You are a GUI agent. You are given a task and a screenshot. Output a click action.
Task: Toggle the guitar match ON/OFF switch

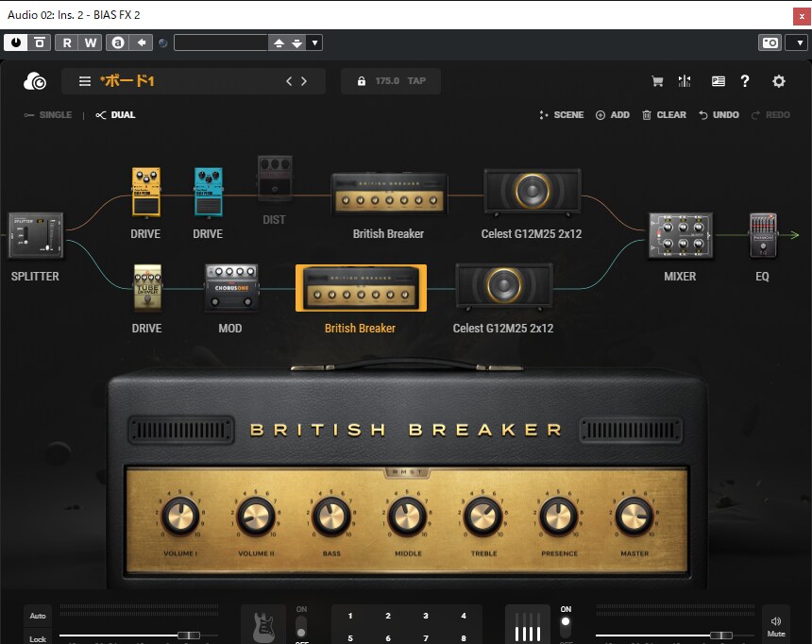click(x=301, y=626)
